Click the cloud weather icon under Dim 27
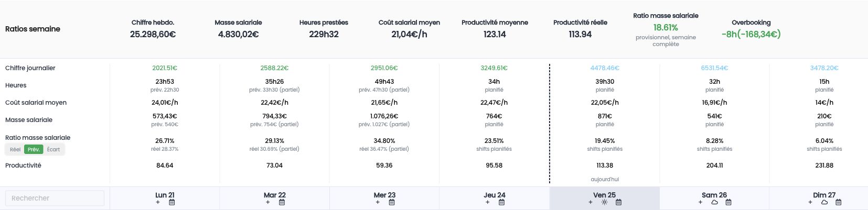This screenshot has height=210, width=868. [x=824, y=202]
